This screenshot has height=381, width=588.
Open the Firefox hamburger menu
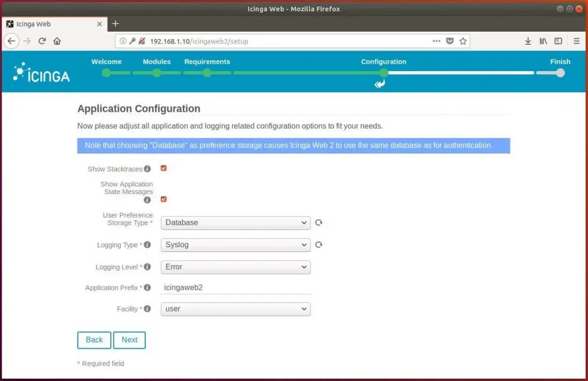(x=577, y=41)
